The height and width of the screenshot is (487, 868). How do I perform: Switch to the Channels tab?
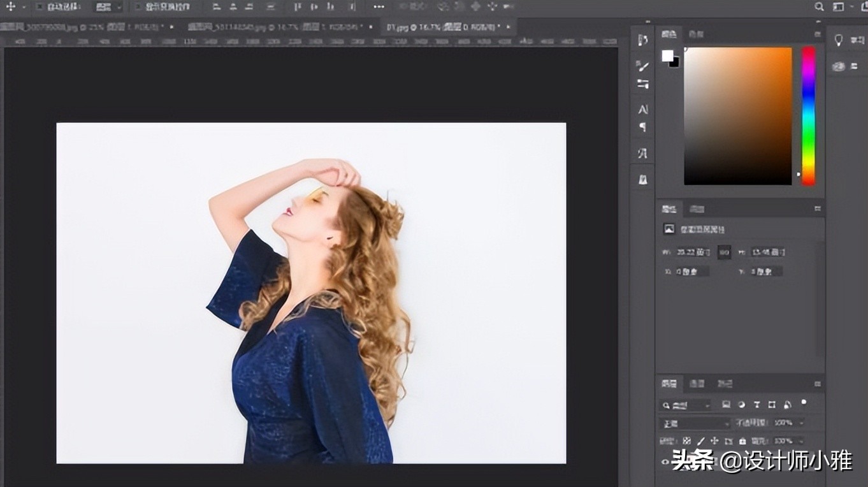tap(698, 384)
